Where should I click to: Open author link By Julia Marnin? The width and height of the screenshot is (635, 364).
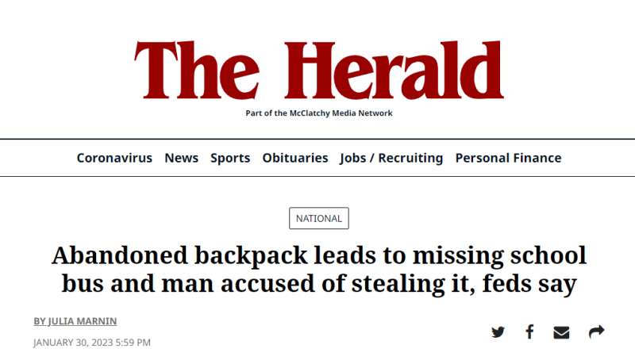click(75, 321)
